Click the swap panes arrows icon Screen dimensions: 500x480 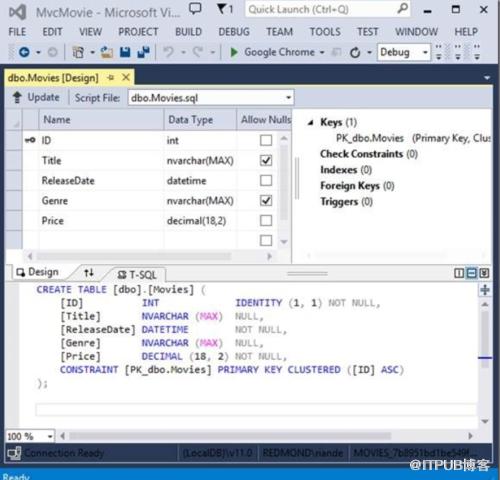click(x=89, y=273)
